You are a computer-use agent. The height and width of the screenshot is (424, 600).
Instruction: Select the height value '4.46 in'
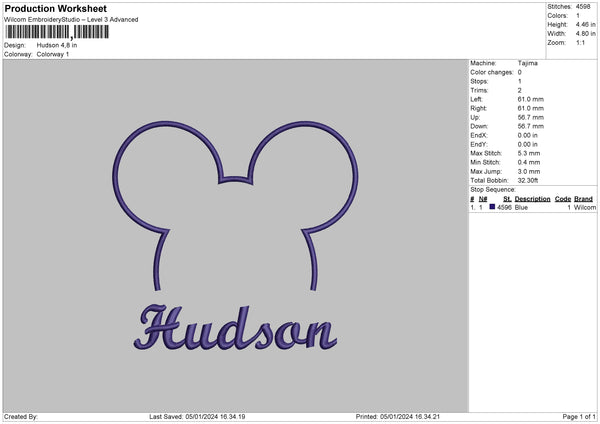pyautogui.click(x=585, y=24)
